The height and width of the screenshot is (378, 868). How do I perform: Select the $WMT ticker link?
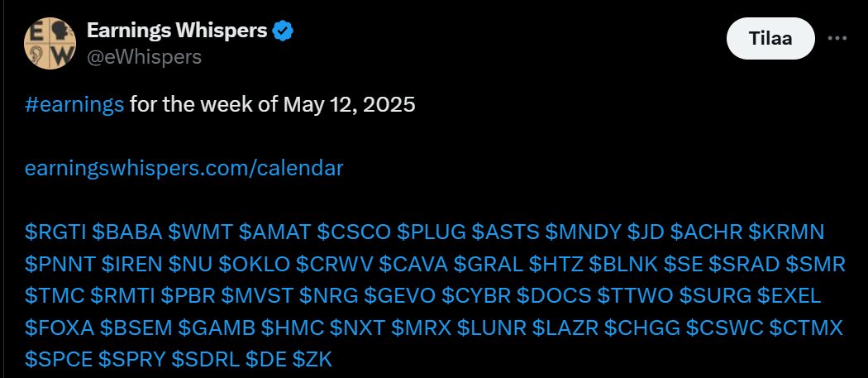tap(200, 232)
